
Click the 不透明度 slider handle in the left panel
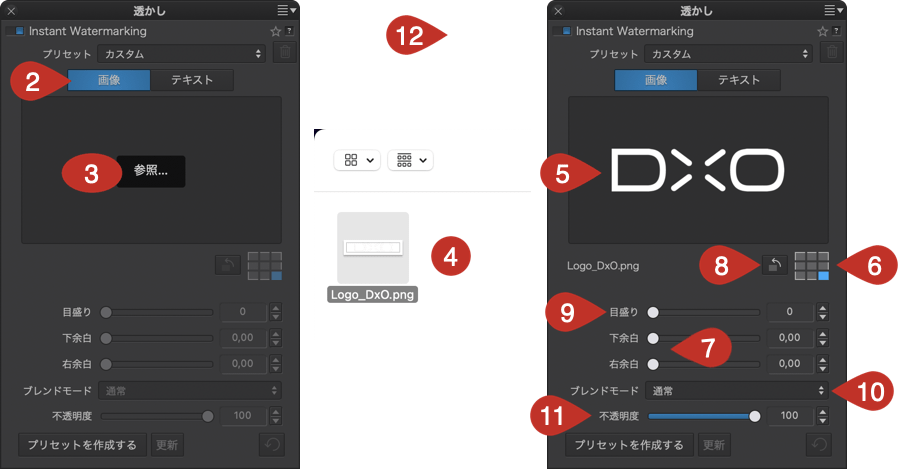(x=208, y=416)
